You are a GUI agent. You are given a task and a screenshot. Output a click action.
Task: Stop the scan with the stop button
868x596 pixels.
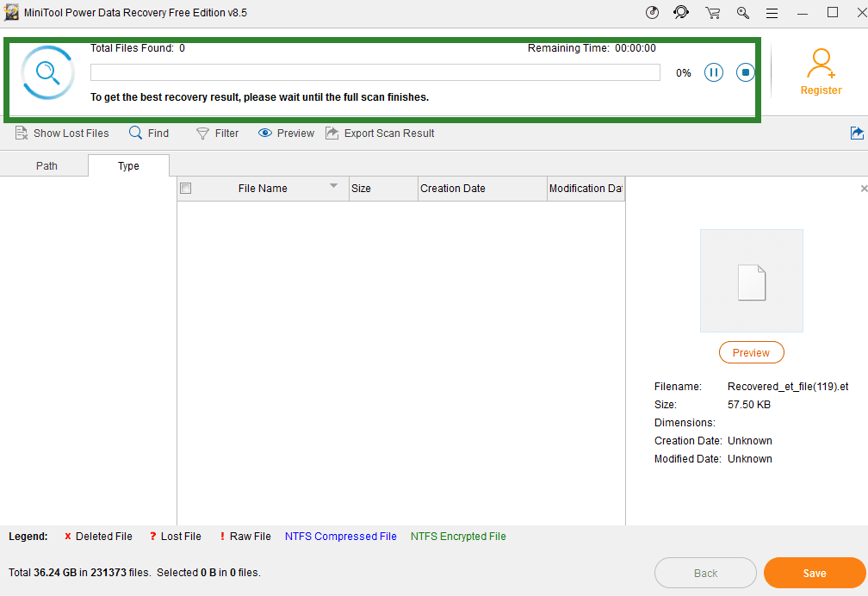pyautogui.click(x=745, y=72)
